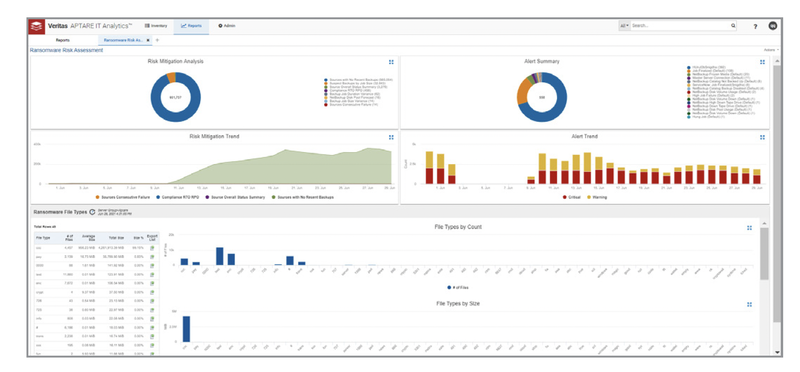The width and height of the screenshot is (800, 372).
Task: Click the Risk Mitigation Analysis donut chart
Action: pyautogui.click(x=175, y=97)
